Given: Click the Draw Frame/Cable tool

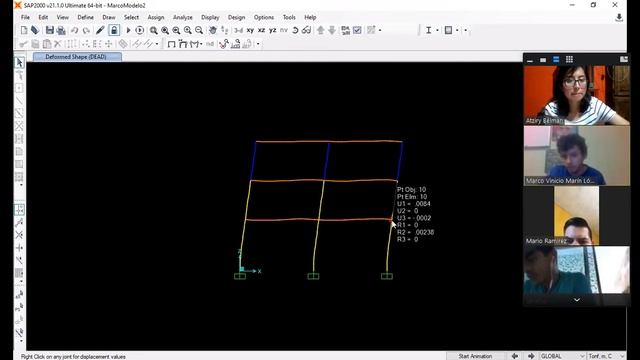Looking at the screenshot, I should coord(19,100).
